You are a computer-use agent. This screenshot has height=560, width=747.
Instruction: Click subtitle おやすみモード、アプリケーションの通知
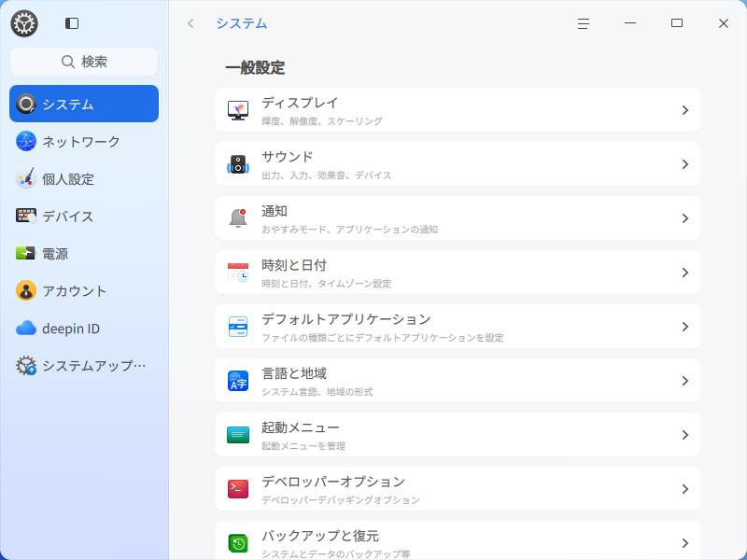pos(349,230)
